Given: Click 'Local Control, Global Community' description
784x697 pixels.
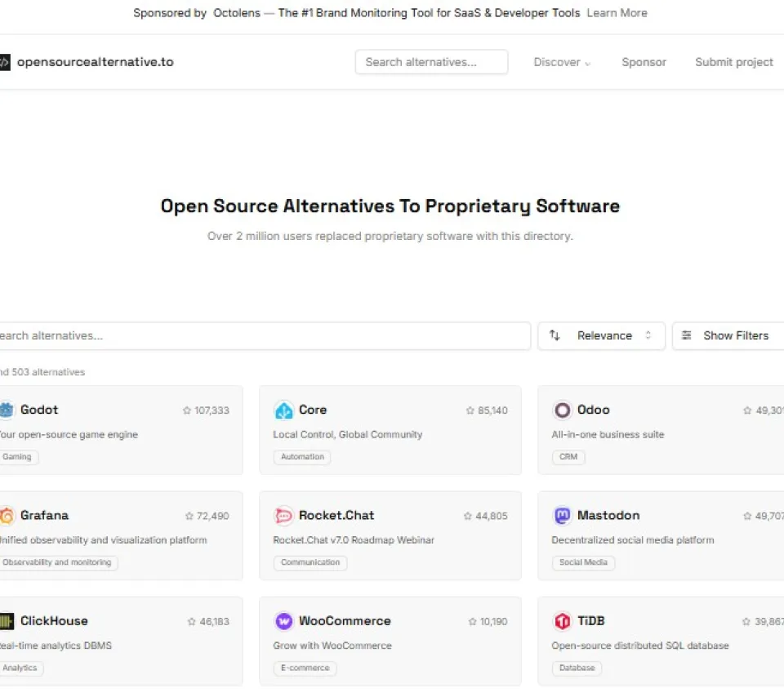Looking at the screenshot, I should pos(348,435).
